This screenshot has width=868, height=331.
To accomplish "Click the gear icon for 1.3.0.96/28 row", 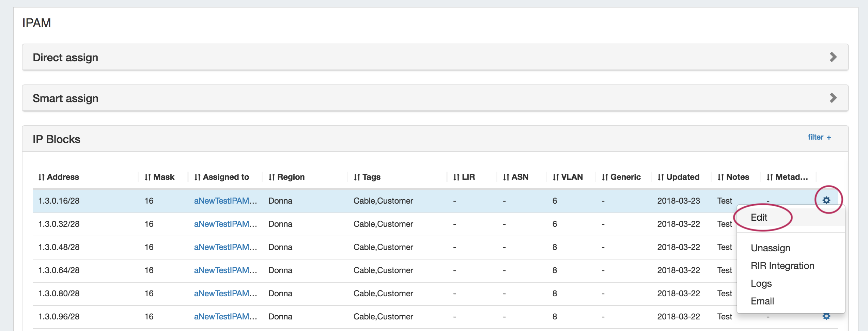I will coord(826,316).
